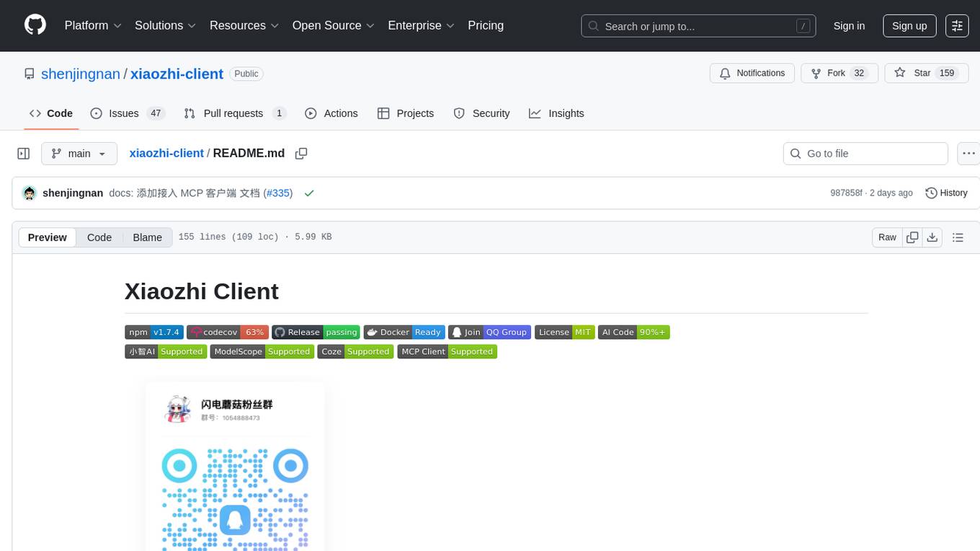The width and height of the screenshot is (980, 551).
Task: Focus the Search or jump to field
Action: pyautogui.click(x=698, y=26)
